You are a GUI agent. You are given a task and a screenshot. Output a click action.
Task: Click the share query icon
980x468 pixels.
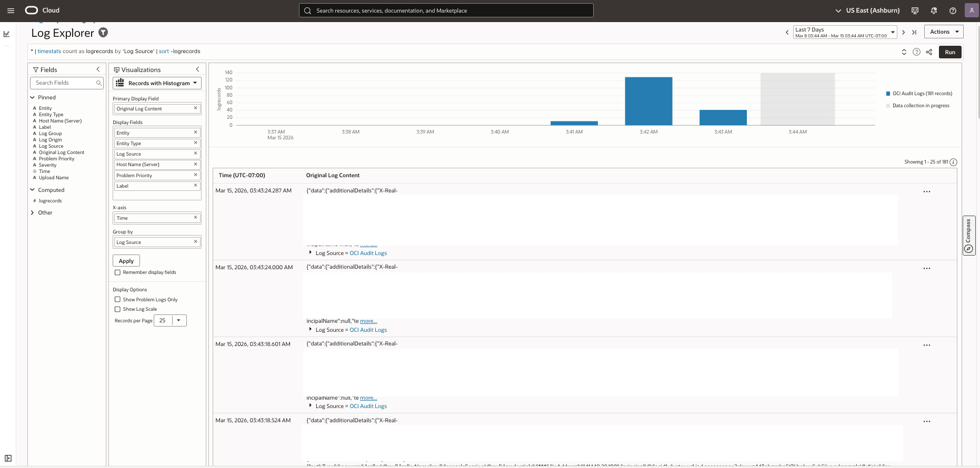coord(929,52)
